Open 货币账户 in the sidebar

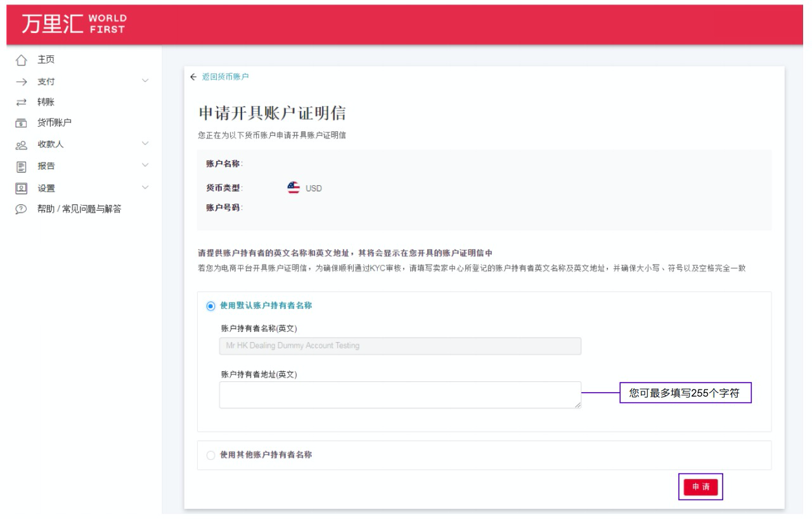click(55, 123)
